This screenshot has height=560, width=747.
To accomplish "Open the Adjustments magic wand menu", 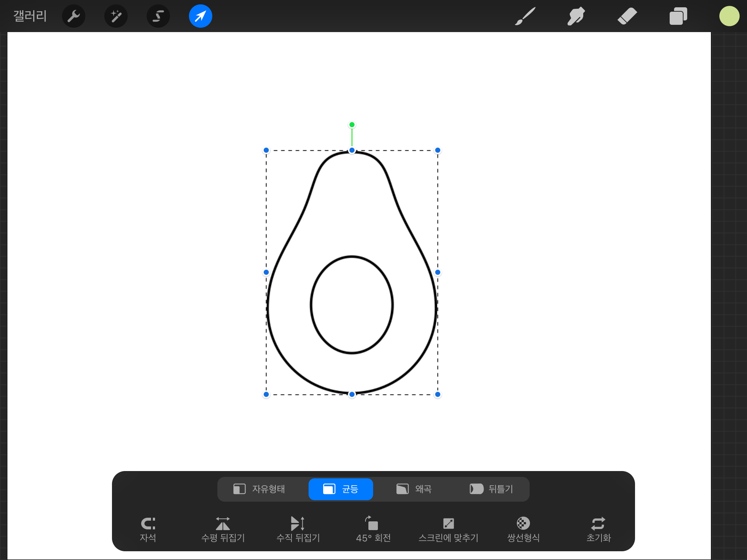I will coord(116,16).
